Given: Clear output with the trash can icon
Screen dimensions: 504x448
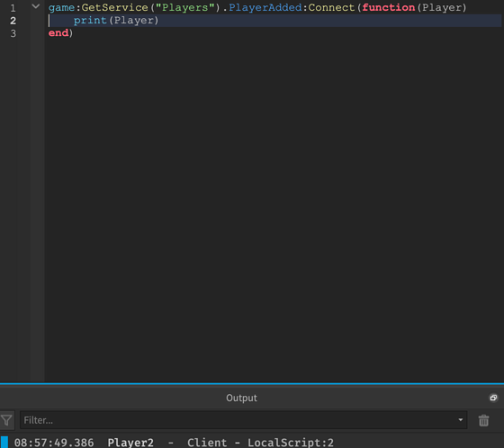Looking at the screenshot, I should coord(483,420).
